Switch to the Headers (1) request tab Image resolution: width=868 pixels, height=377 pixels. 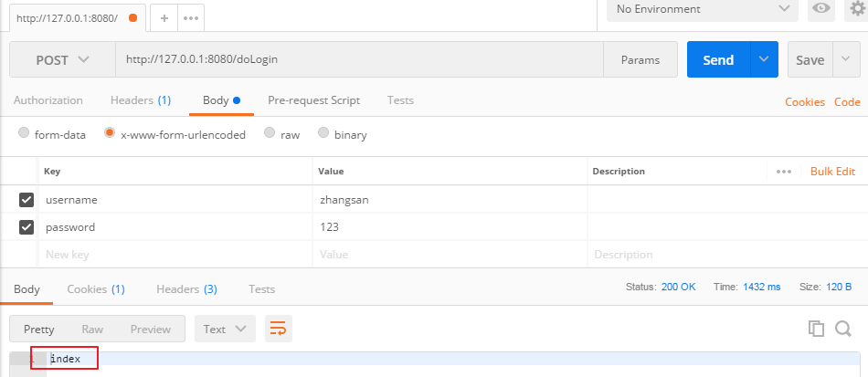pos(140,100)
